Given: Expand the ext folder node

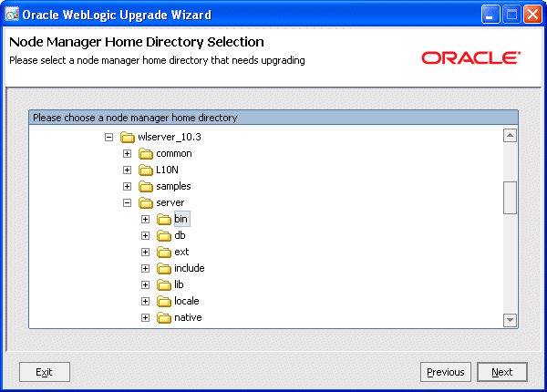Looking at the screenshot, I should tap(145, 252).
